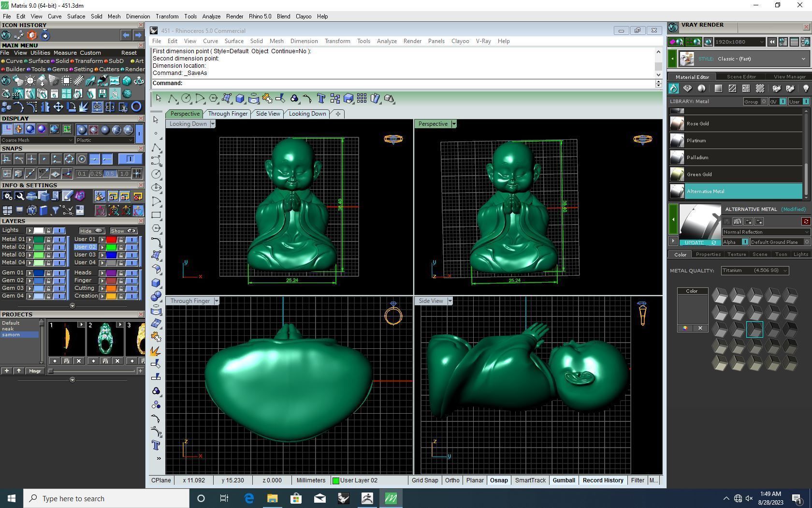Viewport: 812px width, 508px height.
Task: Open the Looking Down viewport menu arrow
Action: (x=212, y=124)
